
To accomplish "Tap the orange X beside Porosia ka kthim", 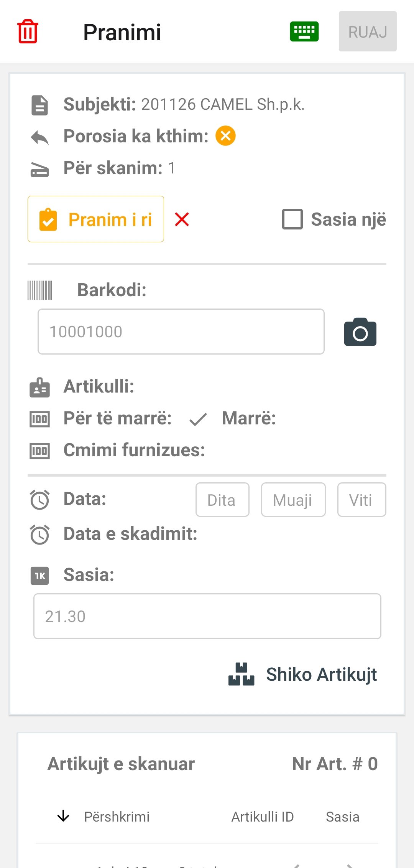I will coord(225,136).
